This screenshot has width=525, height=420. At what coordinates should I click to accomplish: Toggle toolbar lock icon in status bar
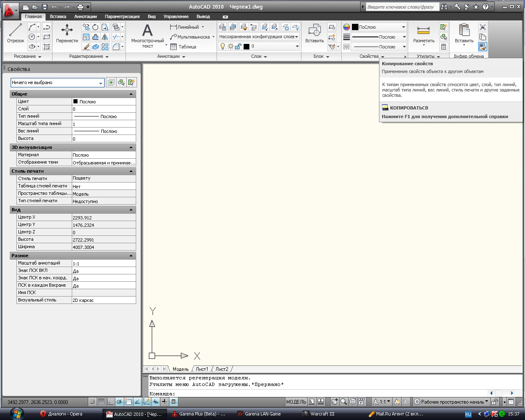point(495,402)
